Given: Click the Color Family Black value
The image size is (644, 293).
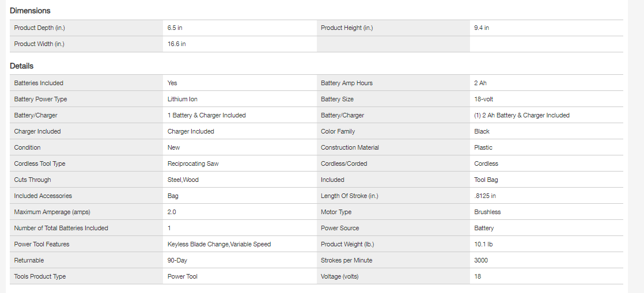Looking at the screenshot, I should click(482, 131).
